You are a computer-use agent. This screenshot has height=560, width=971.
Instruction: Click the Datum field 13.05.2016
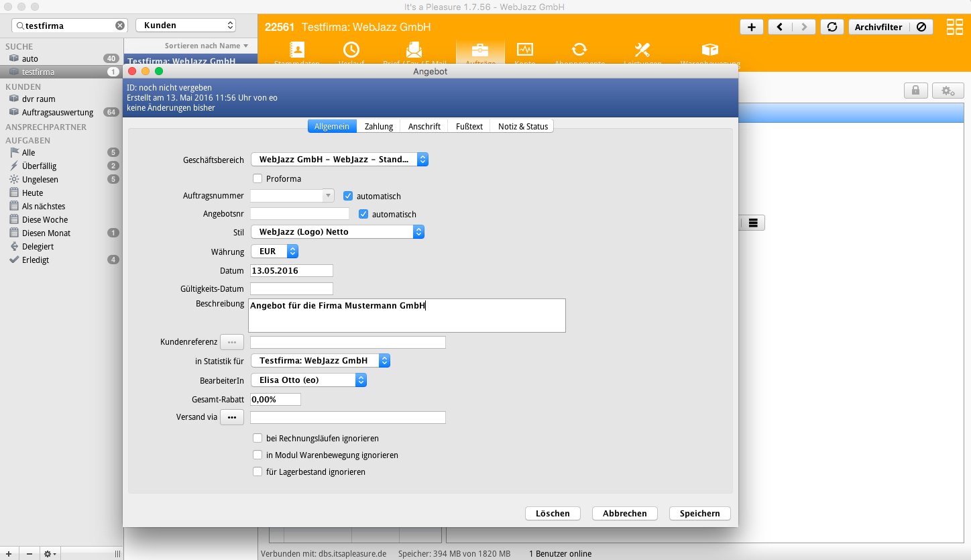pyautogui.click(x=292, y=270)
